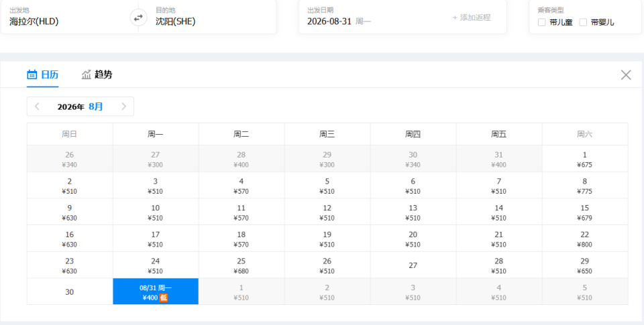Click 添加返程 to add return date
Screen dimensions: 644x325
point(472,17)
